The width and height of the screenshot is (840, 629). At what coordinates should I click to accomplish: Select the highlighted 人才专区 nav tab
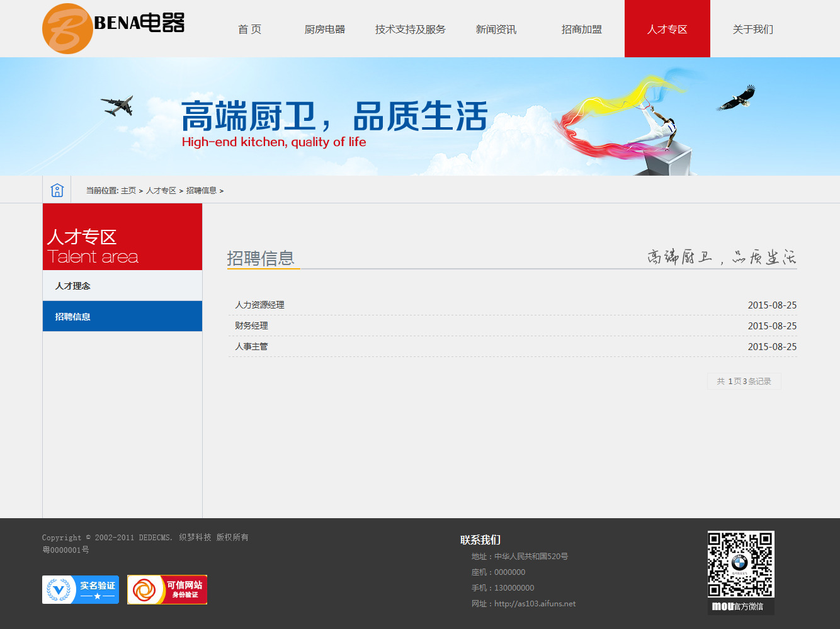tap(667, 29)
